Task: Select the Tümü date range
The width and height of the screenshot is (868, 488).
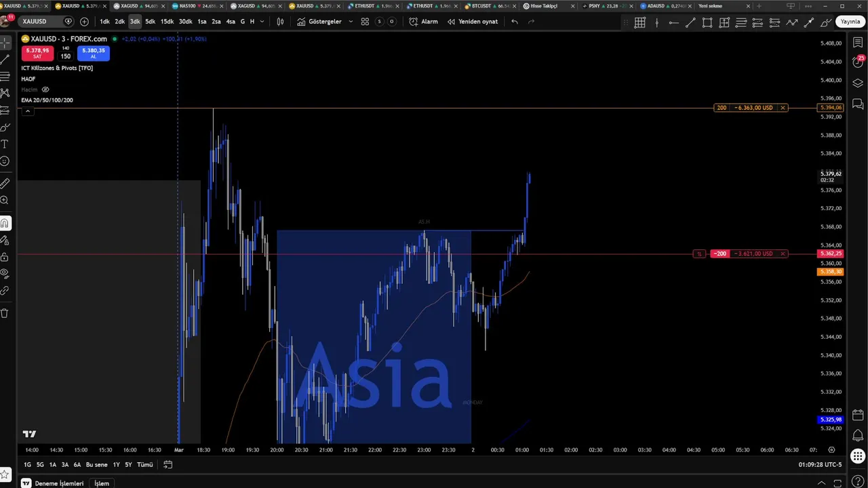Action: click(145, 465)
